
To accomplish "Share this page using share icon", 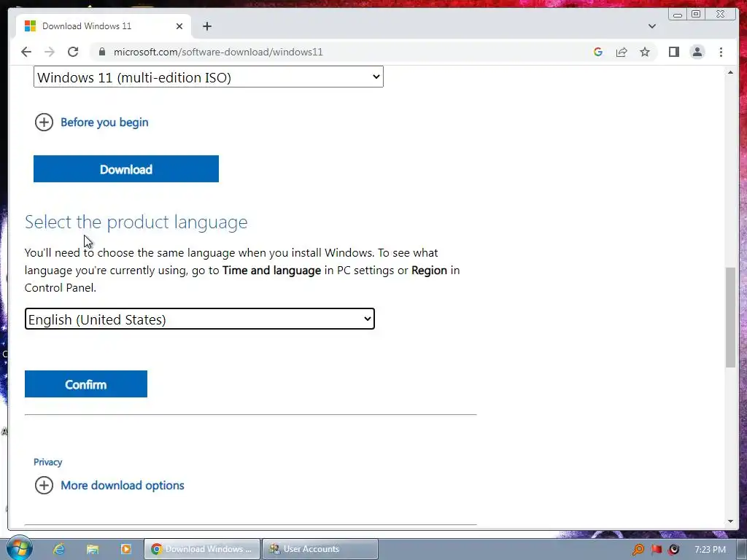I will (622, 52).
